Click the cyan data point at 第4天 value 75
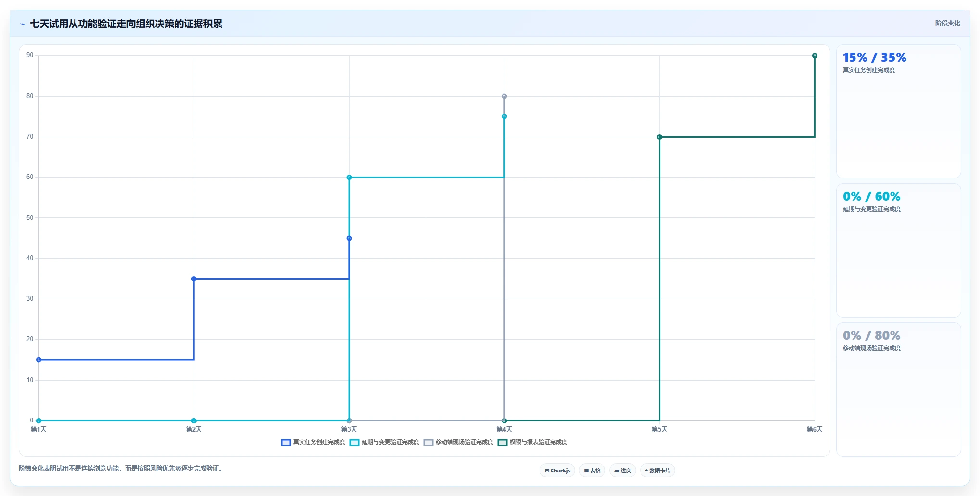 coord(504,116)
